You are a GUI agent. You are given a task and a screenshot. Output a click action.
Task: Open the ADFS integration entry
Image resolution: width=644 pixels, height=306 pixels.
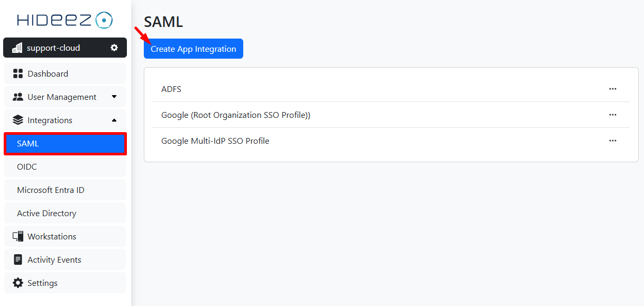coord(171,89)
